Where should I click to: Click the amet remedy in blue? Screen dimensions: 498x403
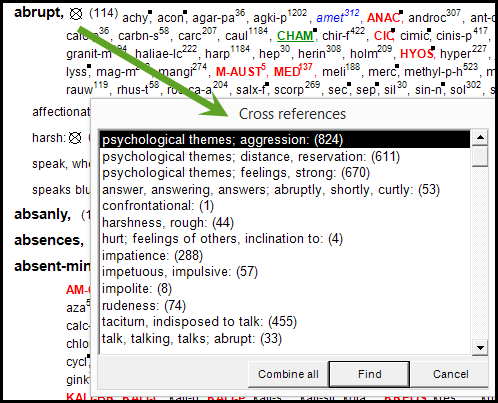[x=338, y=16]
